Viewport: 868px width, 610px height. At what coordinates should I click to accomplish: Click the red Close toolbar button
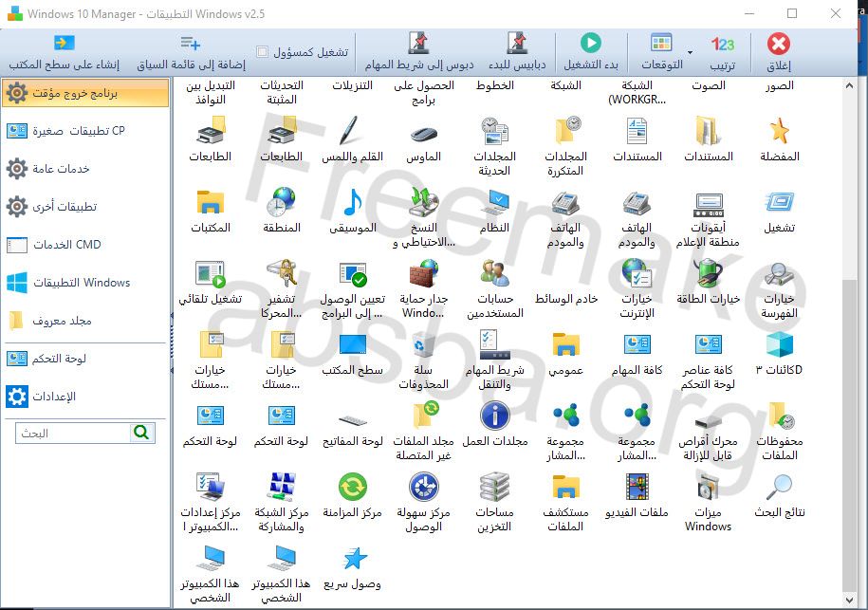[778, 52]
